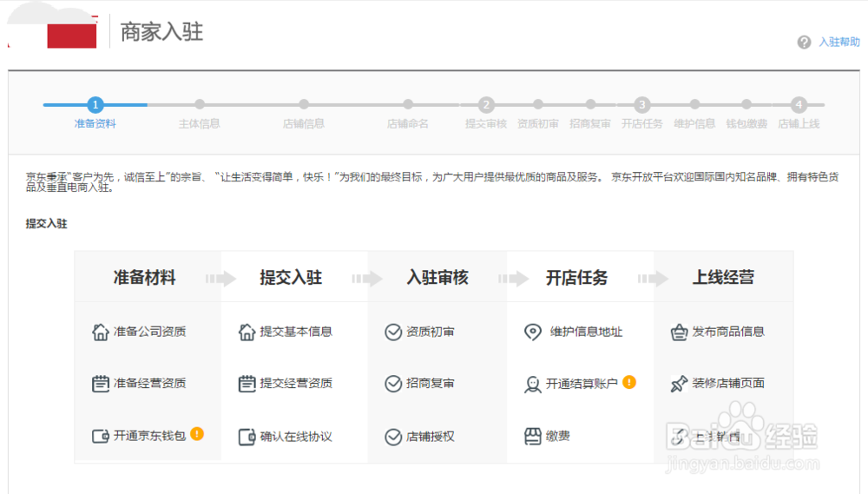Click the 入驻审核 column heading
868x494 pixels.
point(437,278)
